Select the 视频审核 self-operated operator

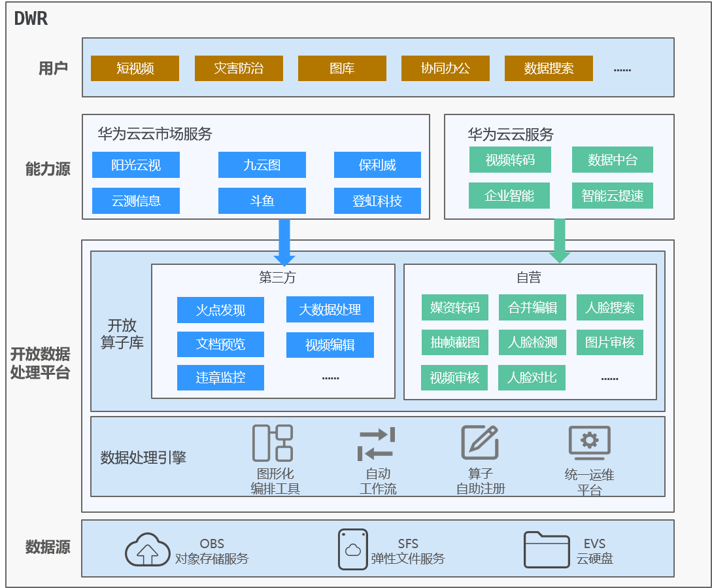[x=454, y=377]
